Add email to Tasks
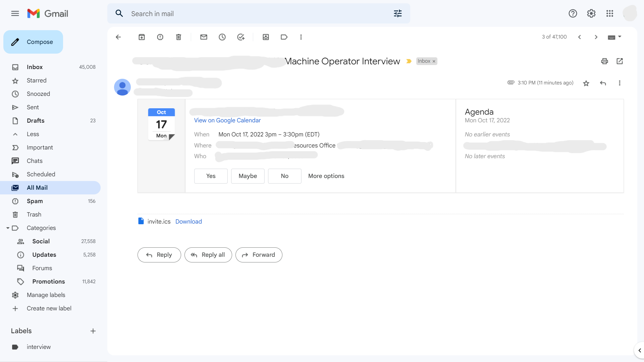The height and width of the screenshot is (362, 644). pos(241,37)
